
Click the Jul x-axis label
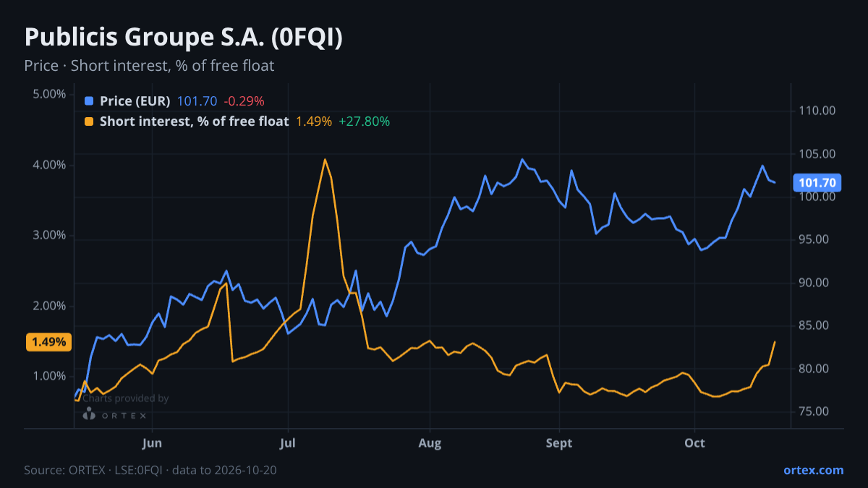point(288,442)
